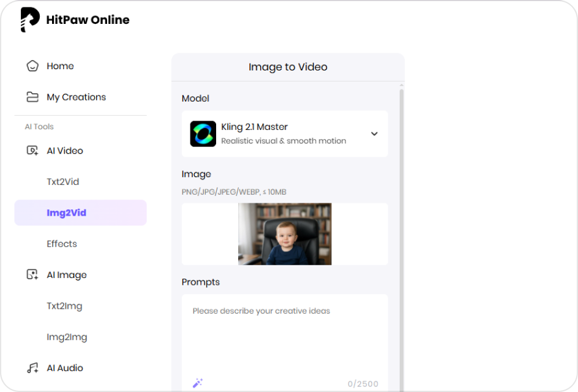Expand the Model dropdown chevron
Image resolution: width=578 pixels, height=392 pixels.
point(374,134)
